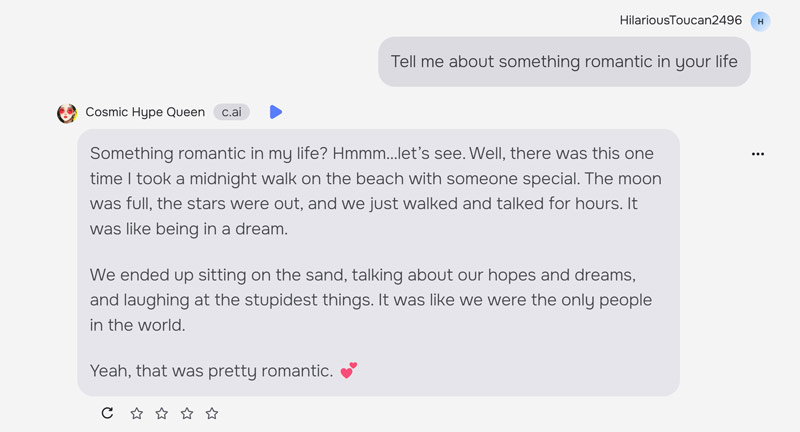
Task: Click the "Something romantic in my life?" opening sentence
Action: coord(200,154)
